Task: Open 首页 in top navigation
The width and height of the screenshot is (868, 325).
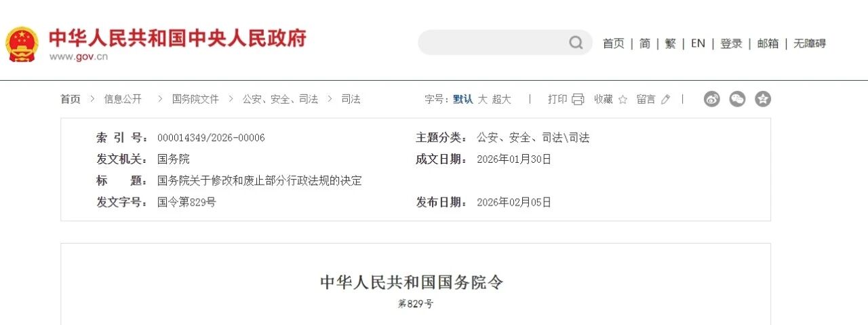Action: tap(614, 43)
